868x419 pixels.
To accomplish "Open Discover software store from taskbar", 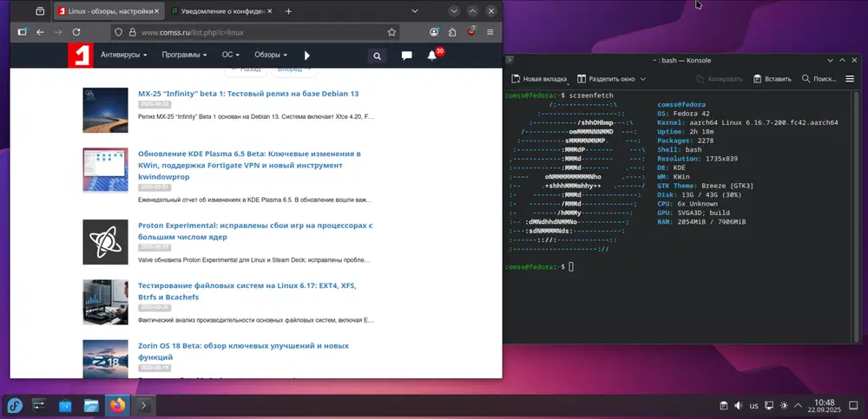I will point(65,406).
